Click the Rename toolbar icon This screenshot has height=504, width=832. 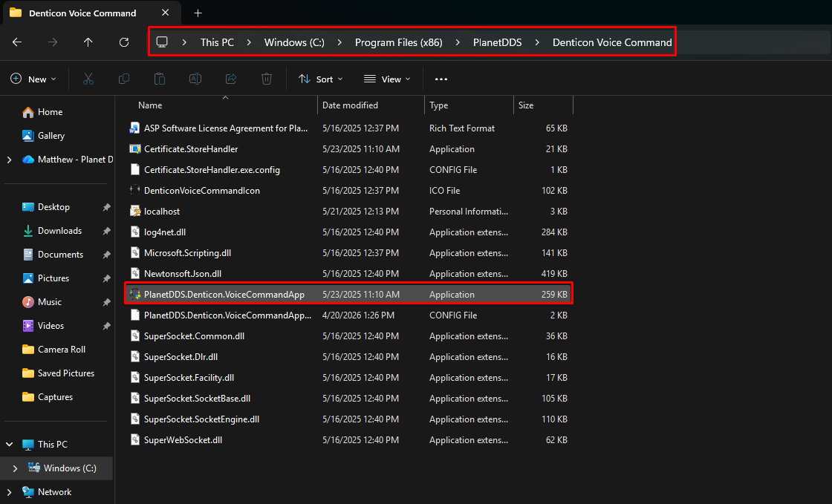(195, 79)
